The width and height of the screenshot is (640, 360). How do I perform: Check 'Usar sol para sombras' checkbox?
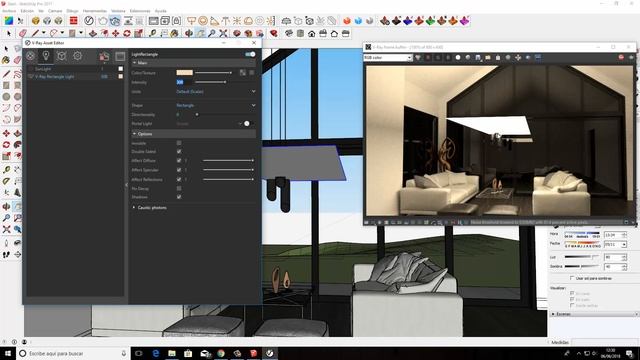pos(572,278)
